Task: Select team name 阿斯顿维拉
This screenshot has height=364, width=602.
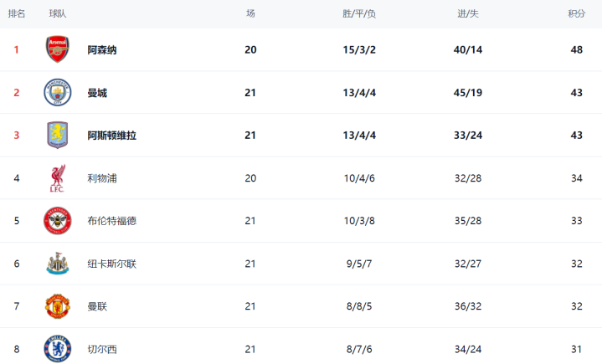Action: [112, 136]
